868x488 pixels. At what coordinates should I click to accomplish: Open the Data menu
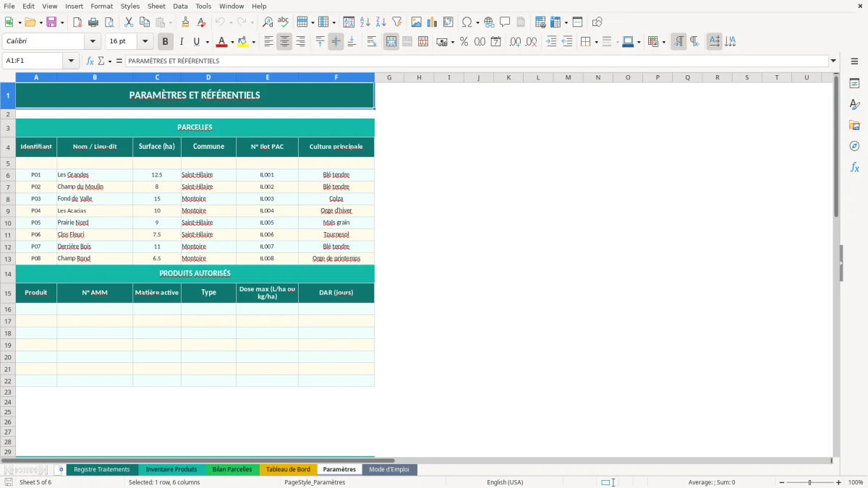click(x=181, y=6)
